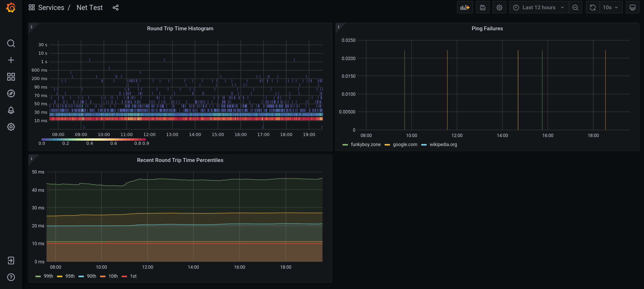The image size is (644, 289).
Task: Toggle the wikipedia.org ping failure series
Action: (443, 144)
